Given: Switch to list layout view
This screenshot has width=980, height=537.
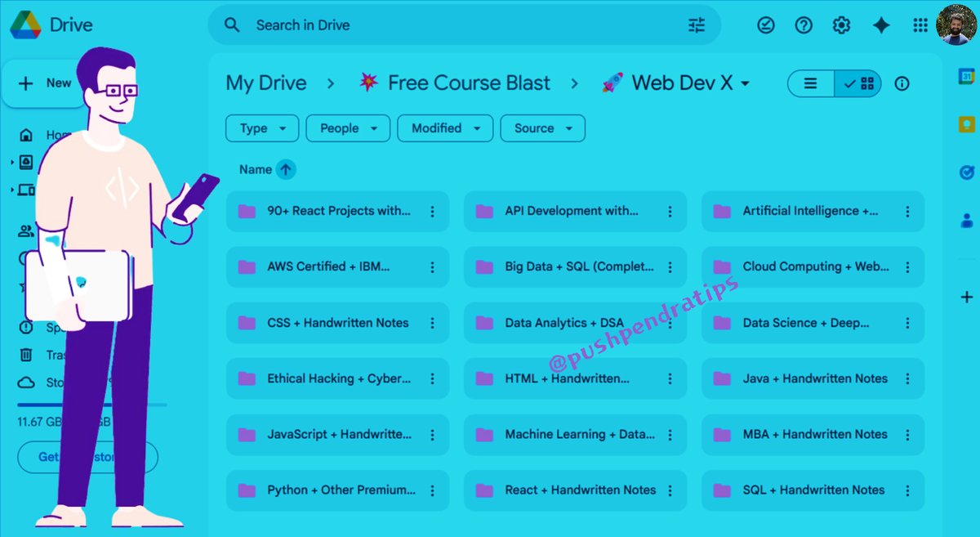Looking at the screenshot, I should pos(810,83).
